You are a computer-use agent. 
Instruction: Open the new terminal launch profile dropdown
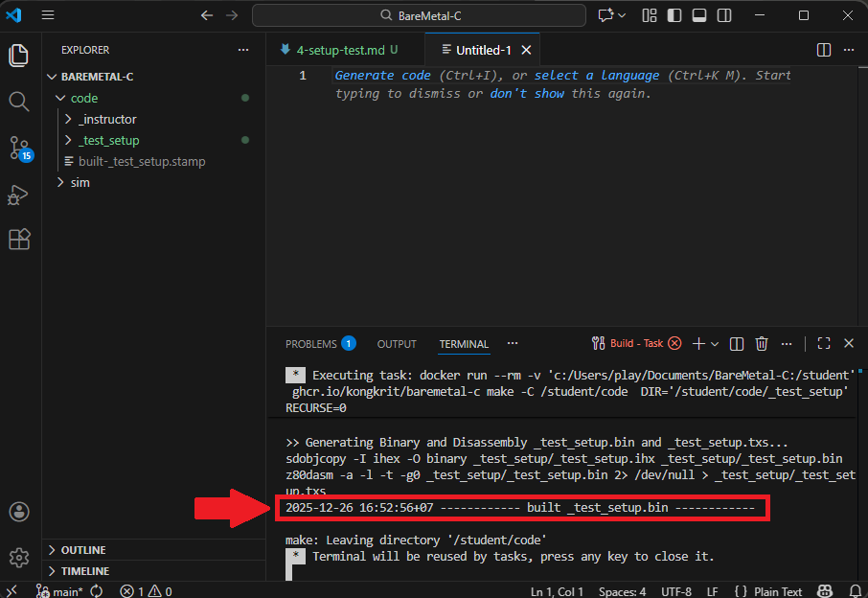click(715, 343)
